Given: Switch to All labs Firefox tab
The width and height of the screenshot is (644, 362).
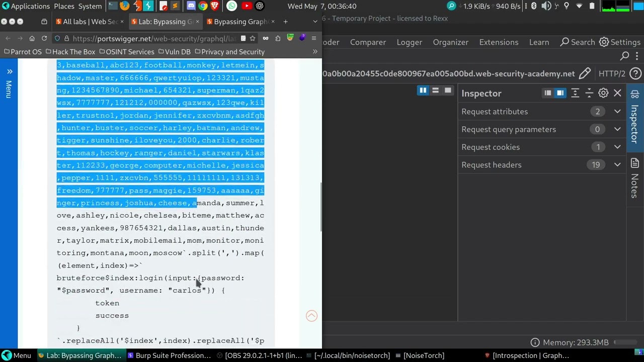Looking at the screenshot, I should click(90, 22).
